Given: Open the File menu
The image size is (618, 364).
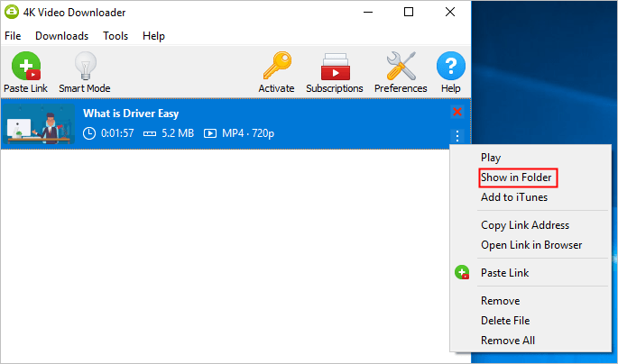Looking at the screenshot, I should 13,36.
